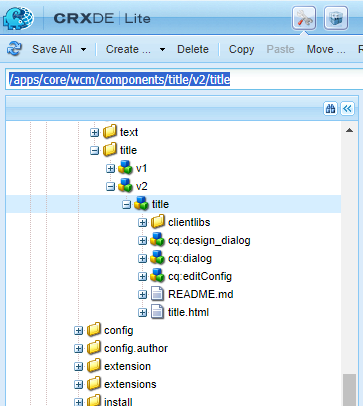Collapse the v2 node
The height and width of the screenshot is (406, 363).
point(111,187)
